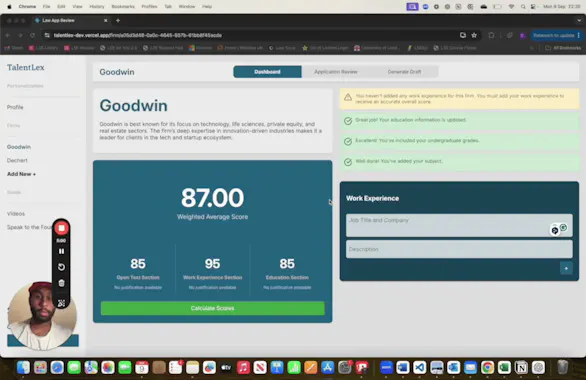Go back to the previous page
The height and width of the screenshot is (380, 586).
(8, 35)
